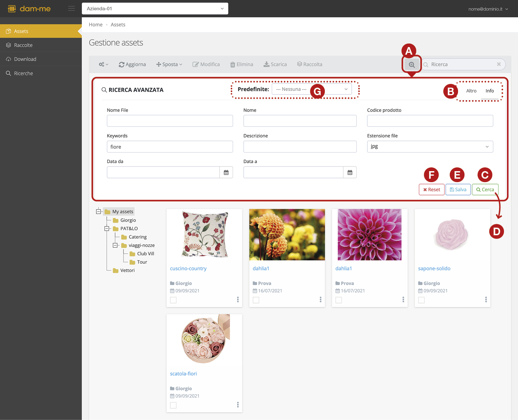Collapse PAT&LO tree node

(x=107, y=229)
